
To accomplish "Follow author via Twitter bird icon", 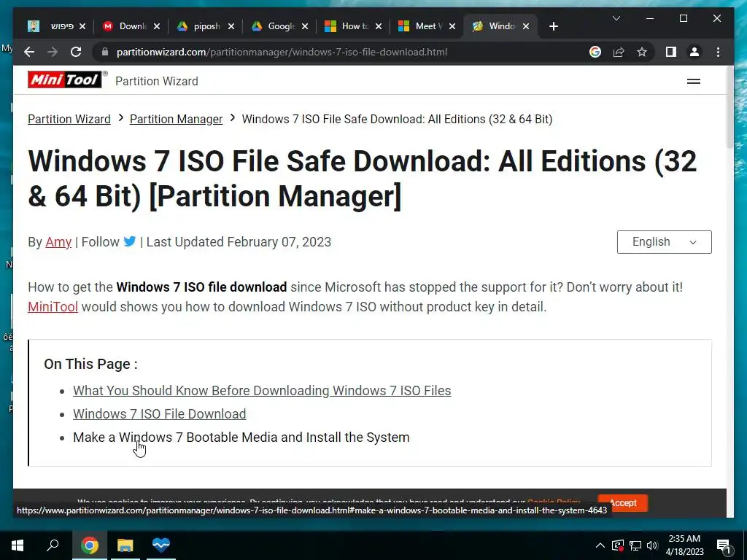I will pyautogui.click(x=130, y=241).
